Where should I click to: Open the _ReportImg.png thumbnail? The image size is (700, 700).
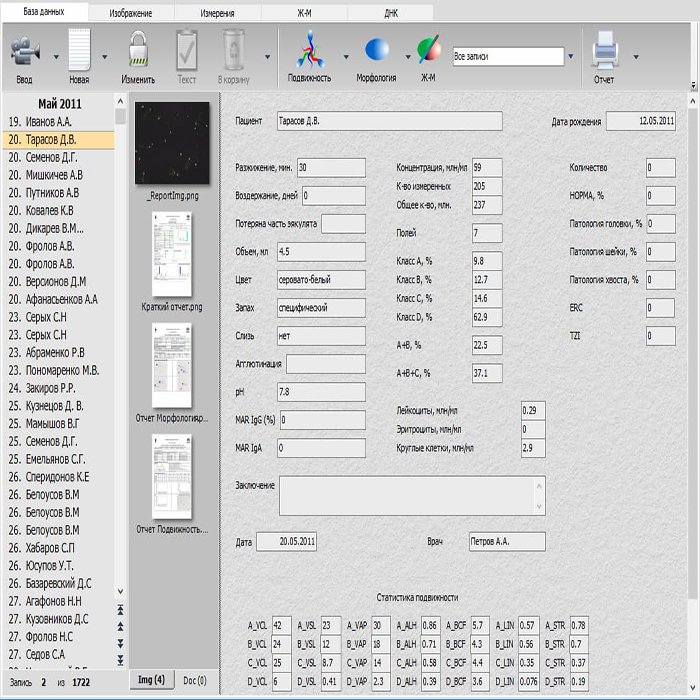[172, 143]
